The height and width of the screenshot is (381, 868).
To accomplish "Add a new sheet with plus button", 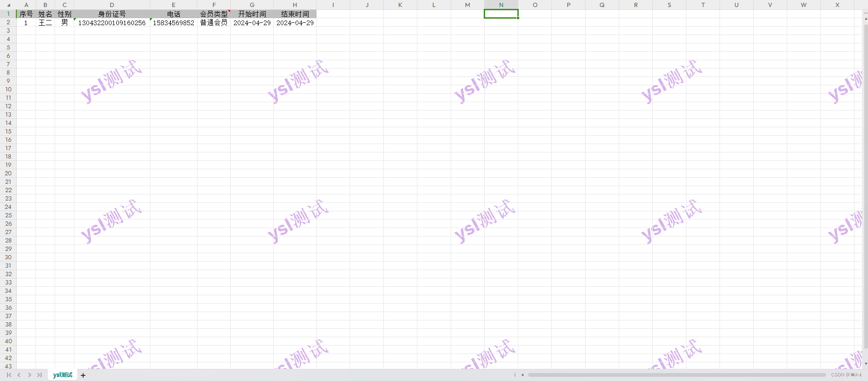I will pyautogui.click(x=83, y=375).
